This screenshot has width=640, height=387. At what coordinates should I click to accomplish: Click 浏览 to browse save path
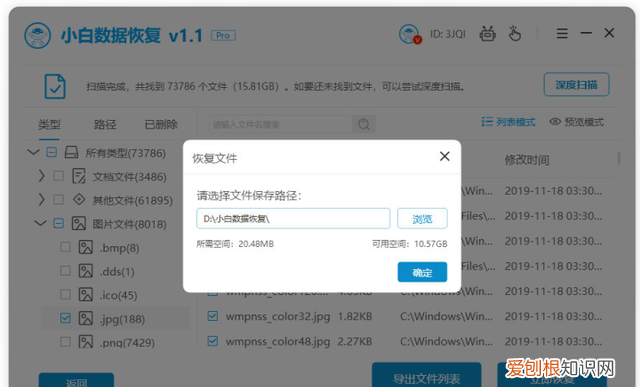[422, 219]
